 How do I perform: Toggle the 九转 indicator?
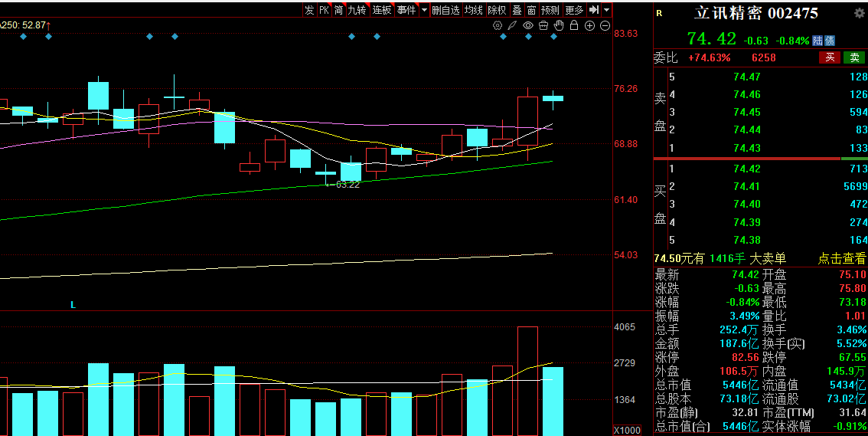point(357,10)
